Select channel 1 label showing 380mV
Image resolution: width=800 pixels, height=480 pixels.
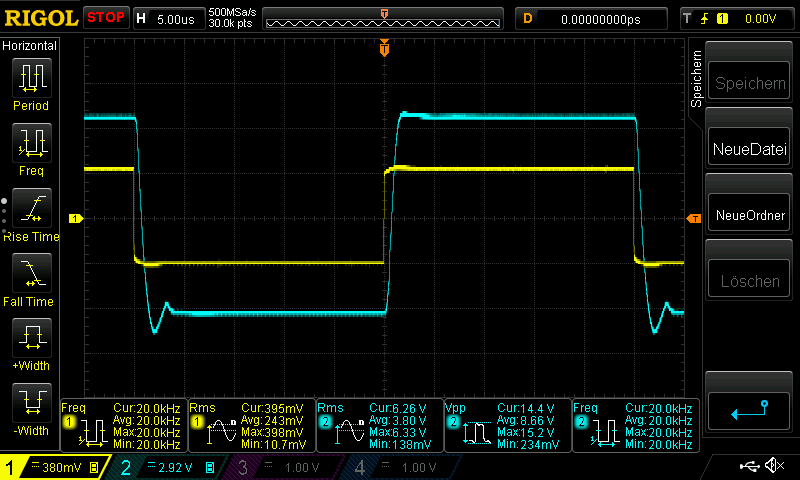pyautogui.click(x=54, y=467)
